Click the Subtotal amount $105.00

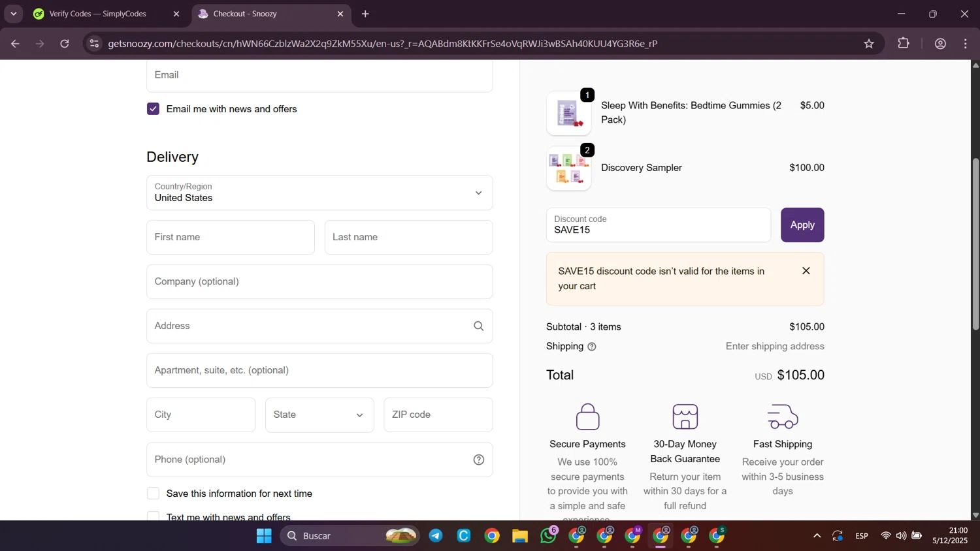coord(807,327)
